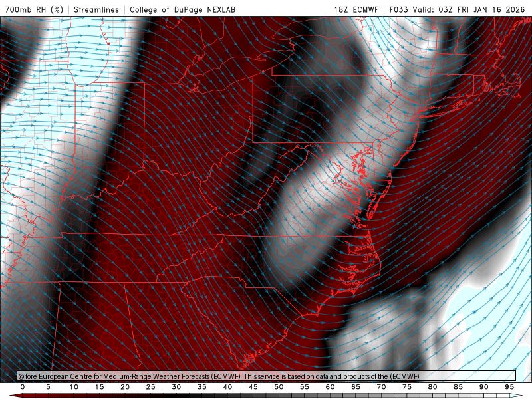Click the "F033 Valid: 03Z FRI JAN 16 2026" text
The width and height of the screenshot is (532, 399).
point(457,9)
